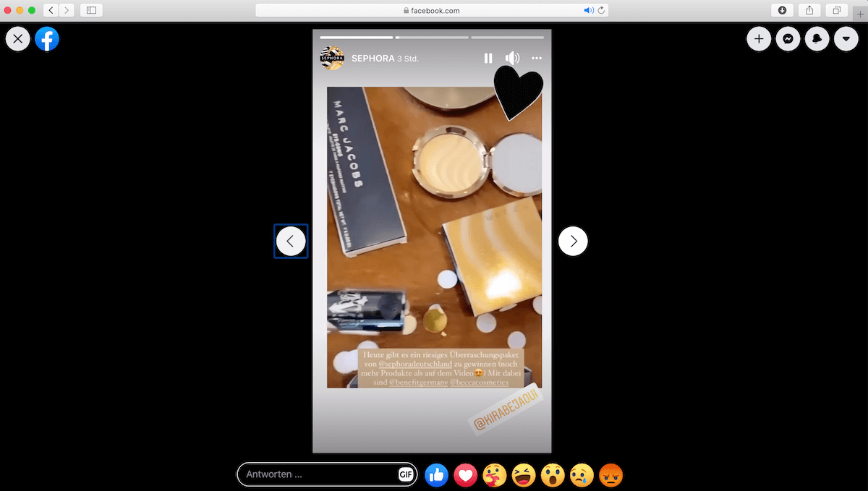Open Safari share icon

click(810, 10)
